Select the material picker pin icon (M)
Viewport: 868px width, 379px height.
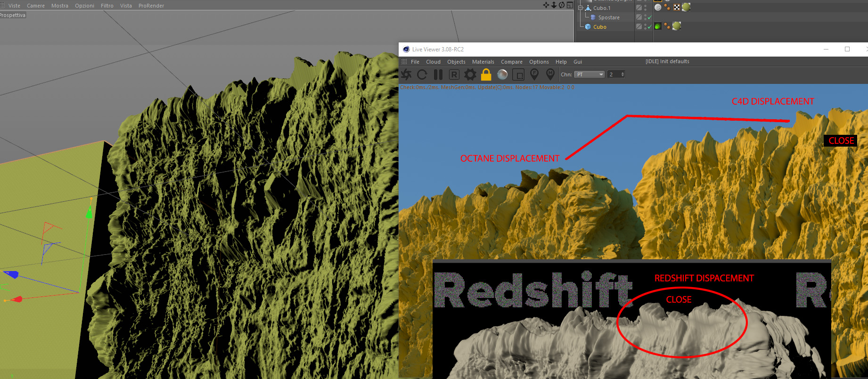[x=550, y=74]
